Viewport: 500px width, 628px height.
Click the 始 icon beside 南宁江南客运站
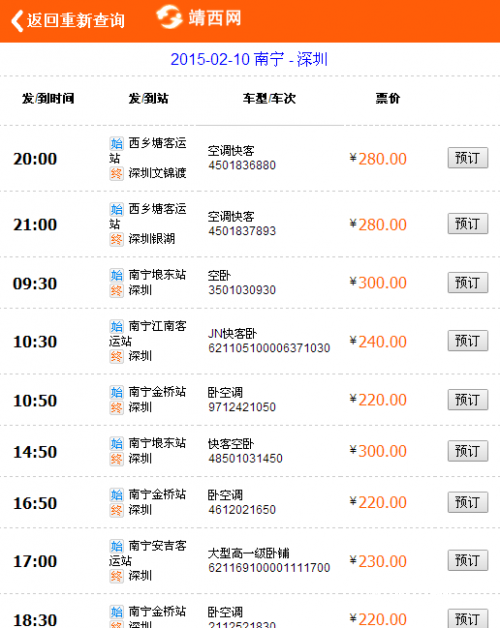[117, 326]
